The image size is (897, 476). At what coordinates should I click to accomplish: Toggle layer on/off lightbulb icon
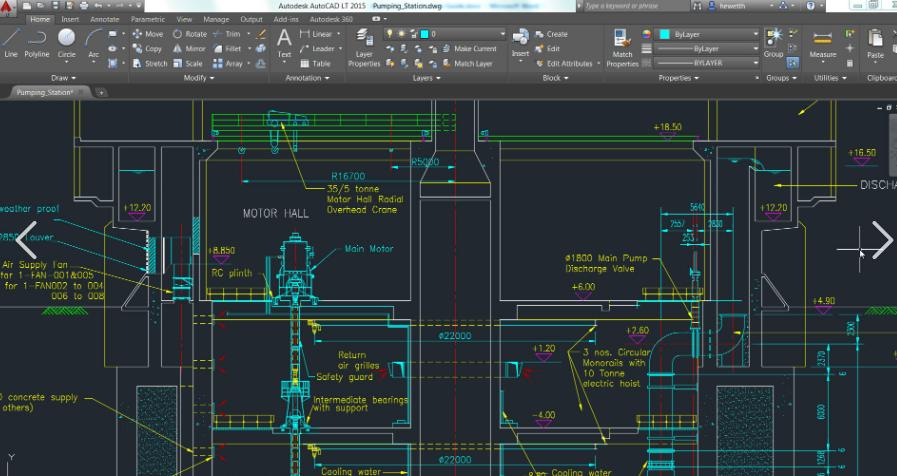(390, 34)
